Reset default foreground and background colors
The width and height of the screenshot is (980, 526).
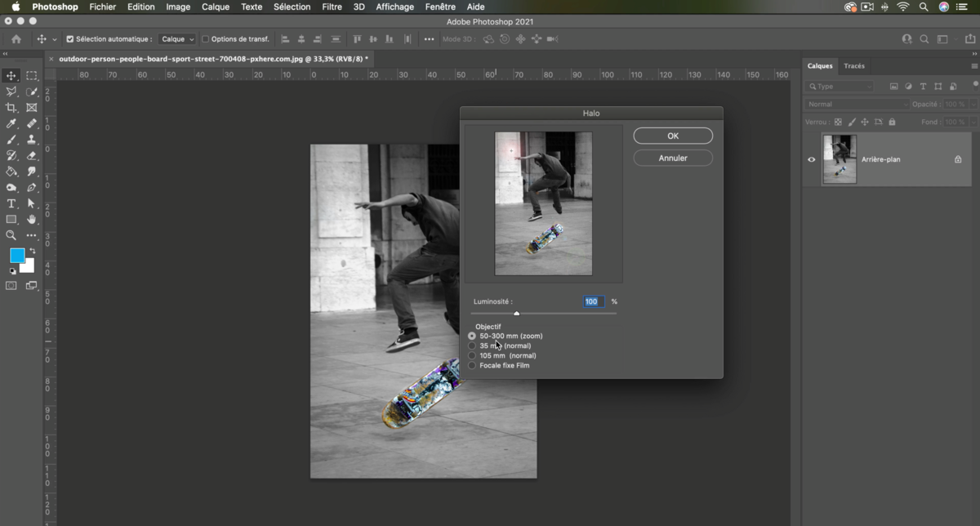12,270
